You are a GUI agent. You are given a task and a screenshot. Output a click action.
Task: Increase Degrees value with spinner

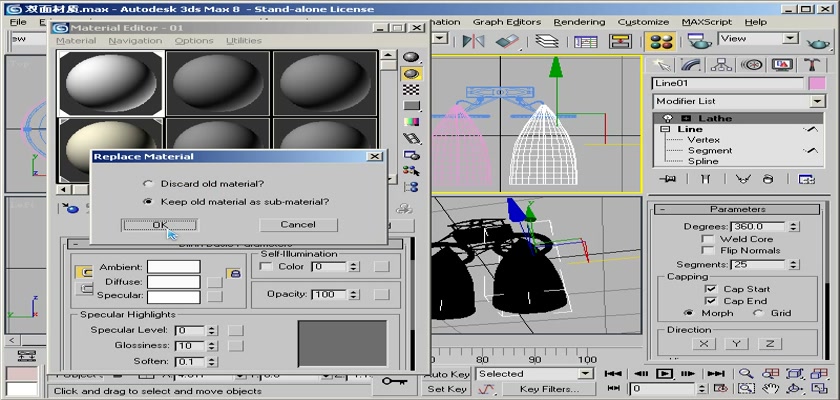click(x=794, y=224)
